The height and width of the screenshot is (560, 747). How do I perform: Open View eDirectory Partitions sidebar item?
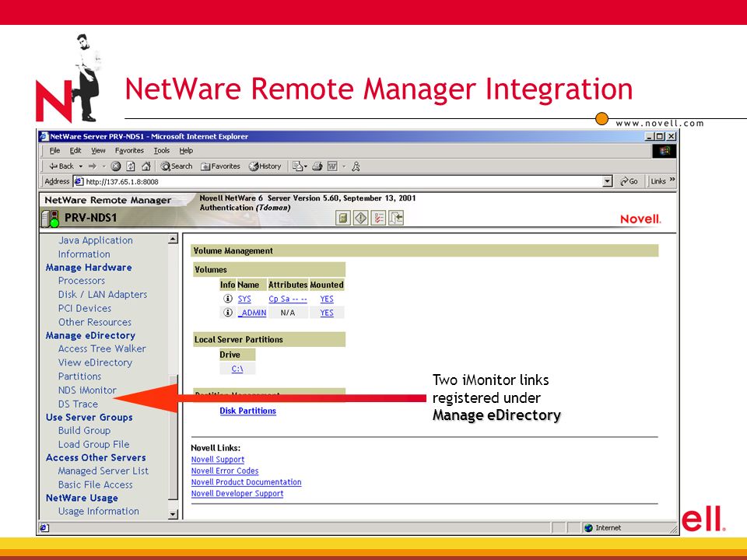coord(95,369)
